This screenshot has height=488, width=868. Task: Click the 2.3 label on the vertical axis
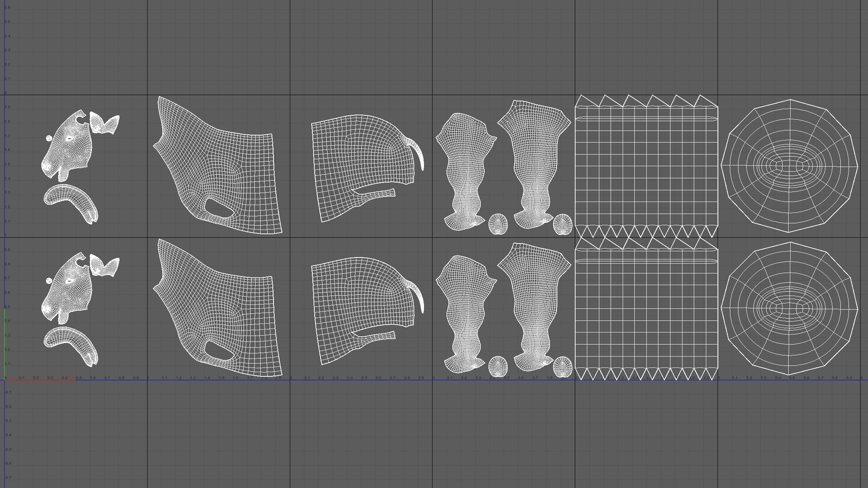point(7,50)
